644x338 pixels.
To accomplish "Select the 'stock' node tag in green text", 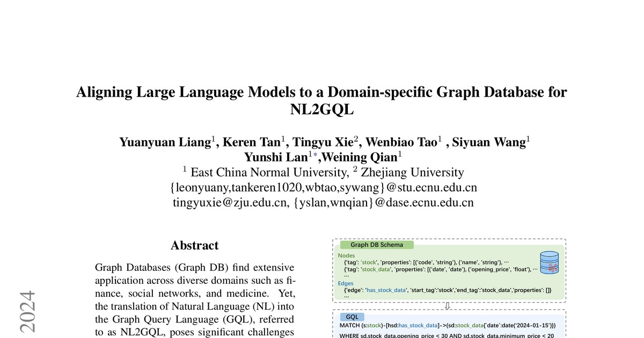I will (369, 262).
